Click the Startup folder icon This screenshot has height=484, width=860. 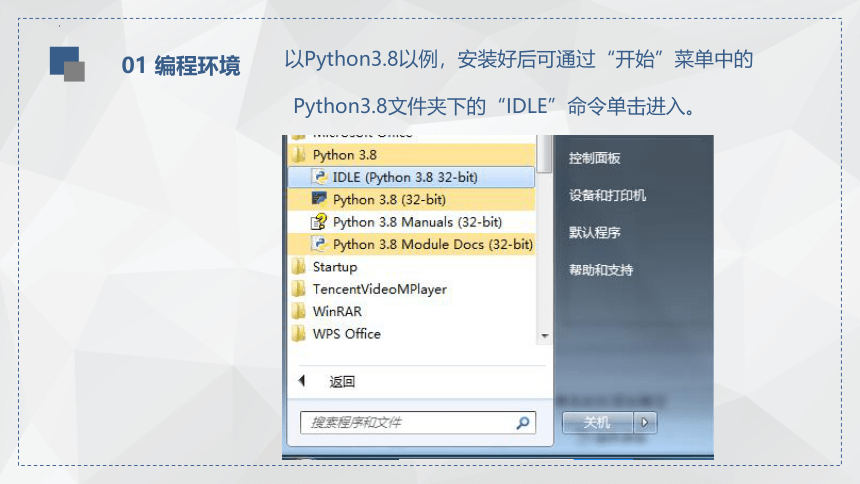(299, 267)
